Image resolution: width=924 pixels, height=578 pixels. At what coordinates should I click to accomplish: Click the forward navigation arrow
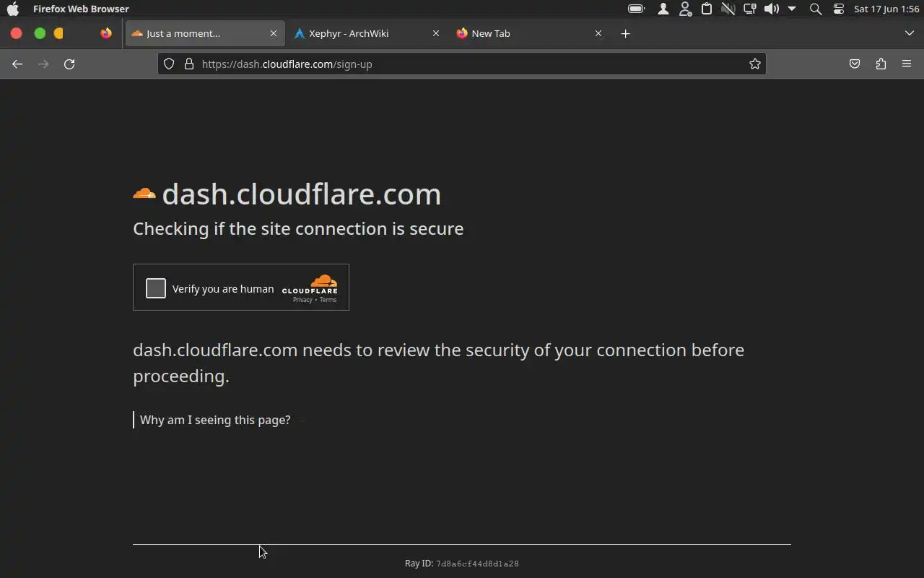click(43, 64)
